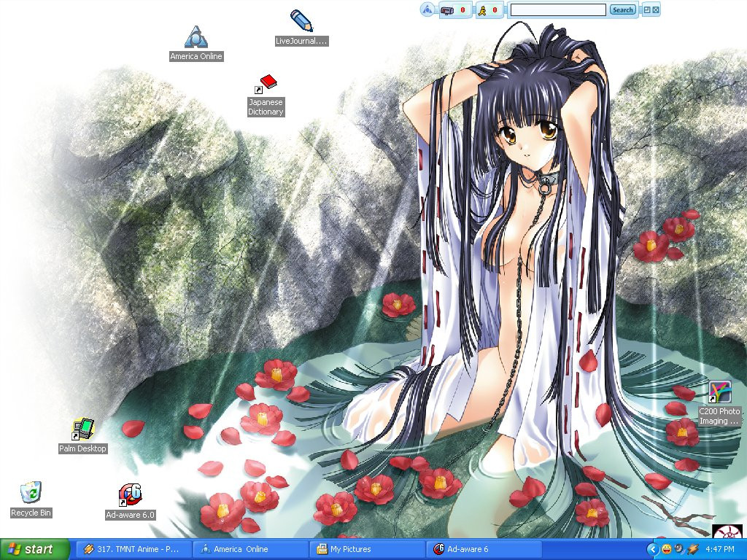Viewport: 747px width, 560px height.
Task: Click the AOL triangle logo in the deskbar
Action: click(x=427, y=9)
